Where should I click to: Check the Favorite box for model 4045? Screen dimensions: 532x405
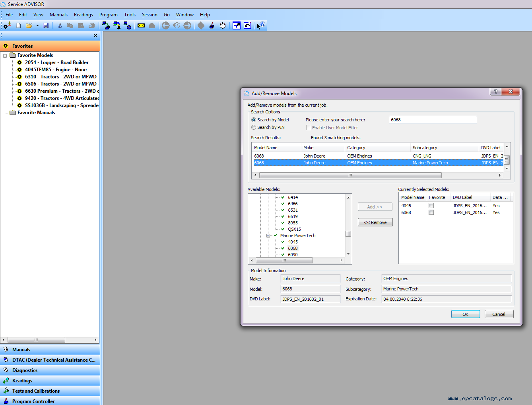(431, 206)
